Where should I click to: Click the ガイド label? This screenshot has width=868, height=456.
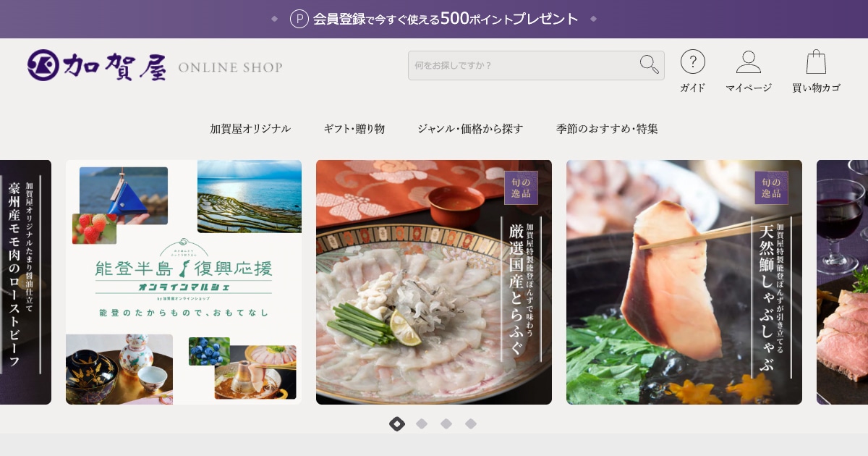tap(693, 88)
